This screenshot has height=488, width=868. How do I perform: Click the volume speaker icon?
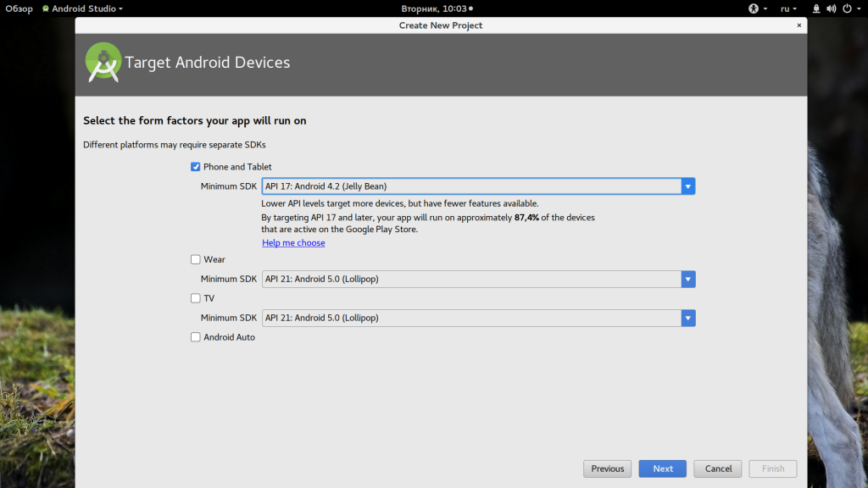tap(831, 8)
